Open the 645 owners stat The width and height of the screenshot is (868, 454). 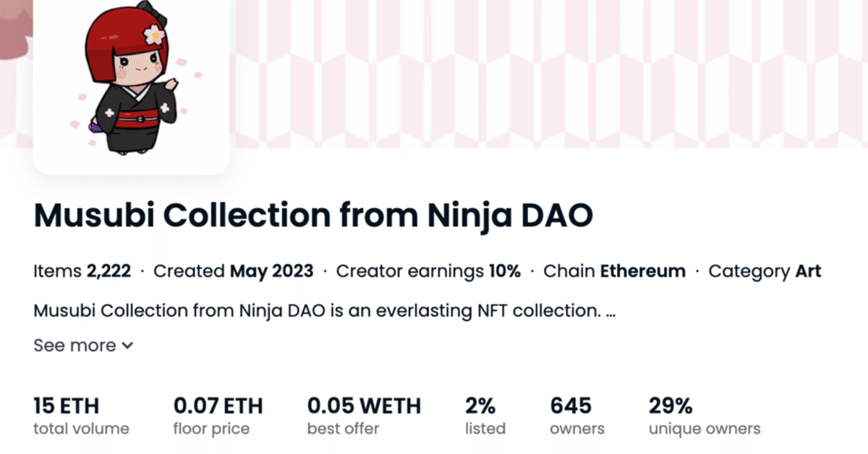click(x=577, y=416)
